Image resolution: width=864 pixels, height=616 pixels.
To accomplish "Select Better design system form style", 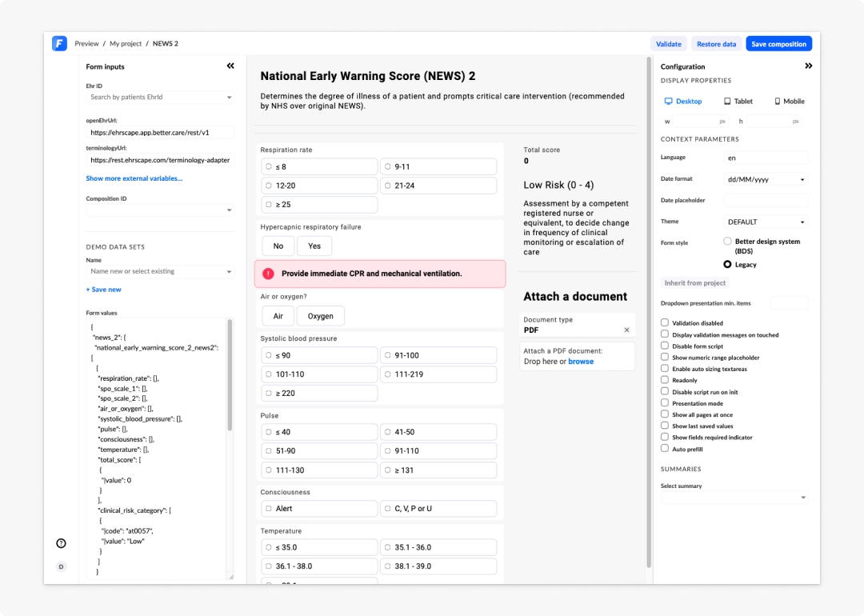I will coord(727,242).
